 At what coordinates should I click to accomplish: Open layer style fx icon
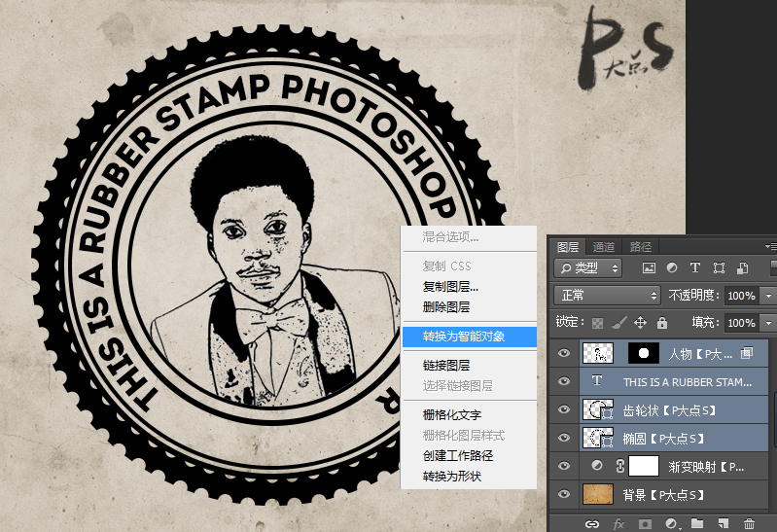(618, 523)
